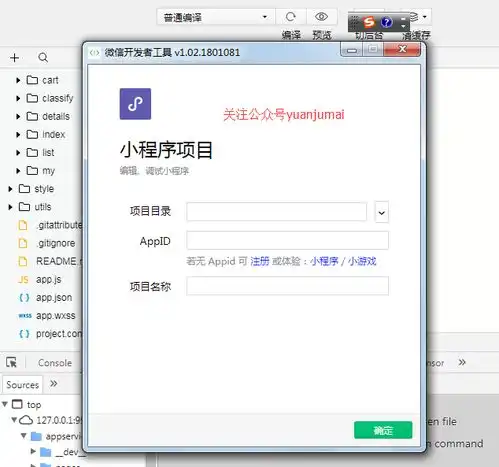
Task: Select the index folder icon
Action: [x=32, y=134]
